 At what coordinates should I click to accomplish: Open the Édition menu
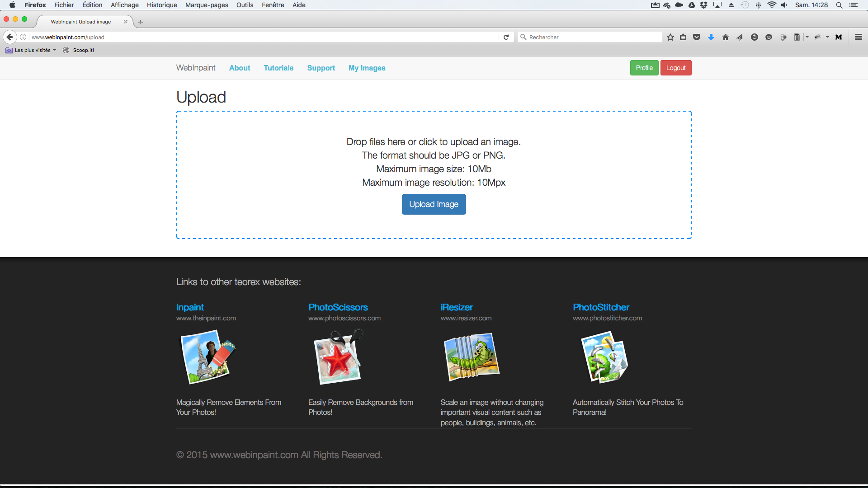point(92,5)
